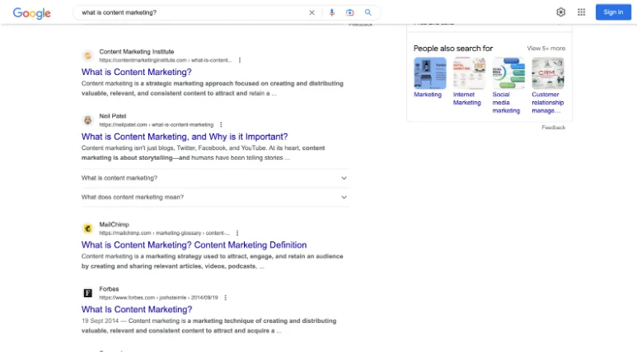Click the contentmarketinginstitute.com URL breadcrumb
The height and width of the screenshot is (364, 637).
coord(166,60)
